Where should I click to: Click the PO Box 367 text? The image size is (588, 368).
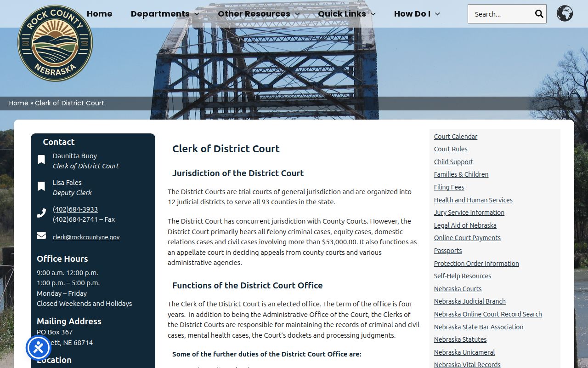55,332
